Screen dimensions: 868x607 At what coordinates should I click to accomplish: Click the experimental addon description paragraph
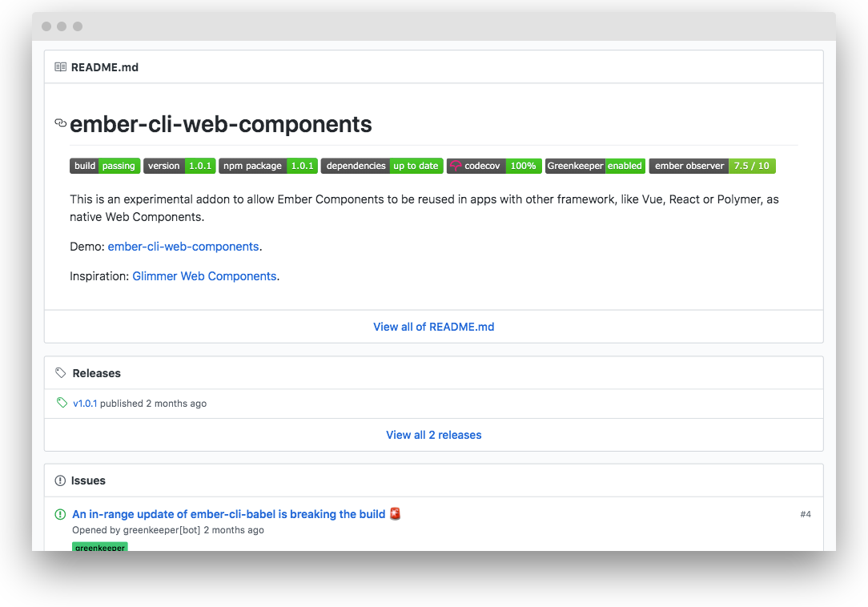click(424, 207)
